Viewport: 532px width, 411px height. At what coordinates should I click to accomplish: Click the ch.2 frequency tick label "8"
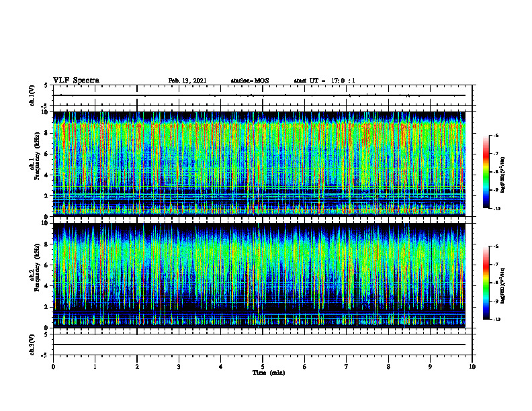pos(47,244)
